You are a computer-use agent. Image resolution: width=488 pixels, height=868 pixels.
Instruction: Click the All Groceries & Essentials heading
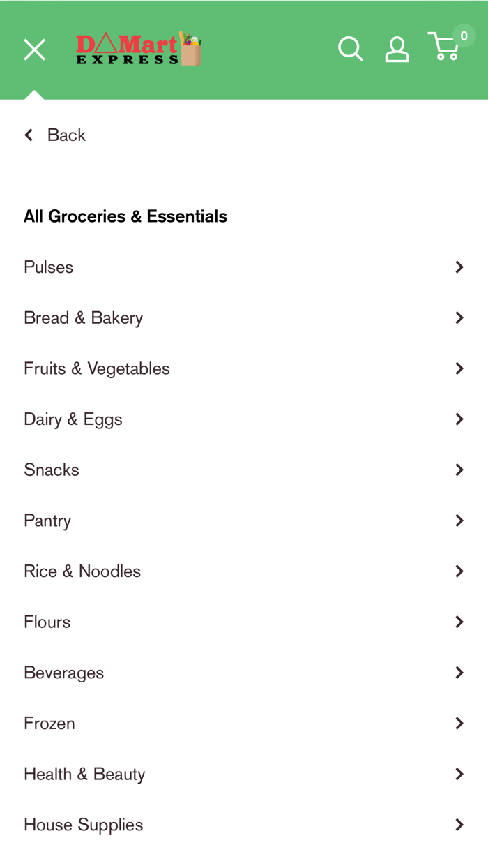pos(125,216)
